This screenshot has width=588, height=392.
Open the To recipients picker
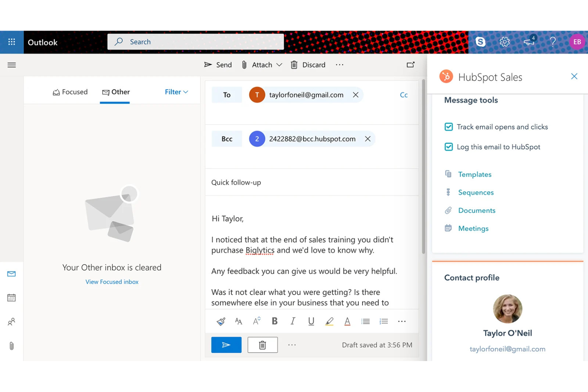227,95
